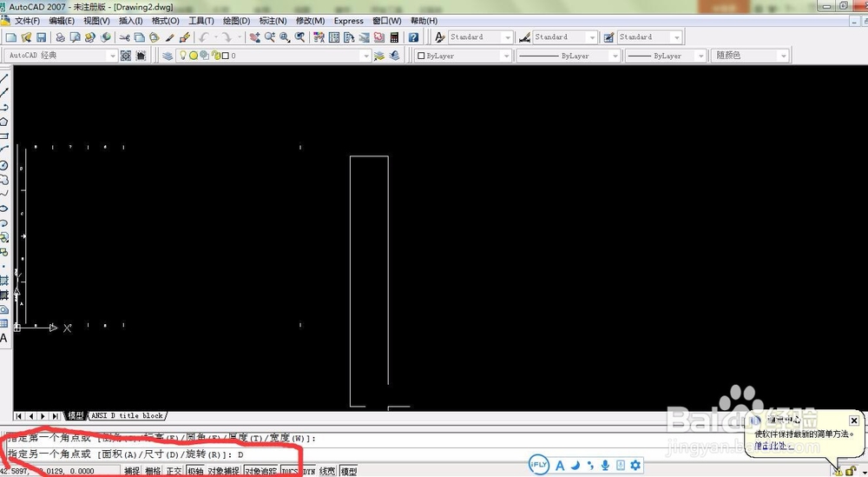Create a new drawing with QNew icon

pos(11,37)
